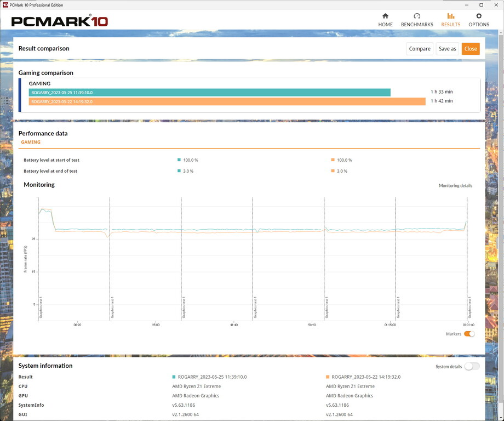Click the orange swatch beside 100.0 % battery start
The image size is (504, 421).
click(333, 160)
